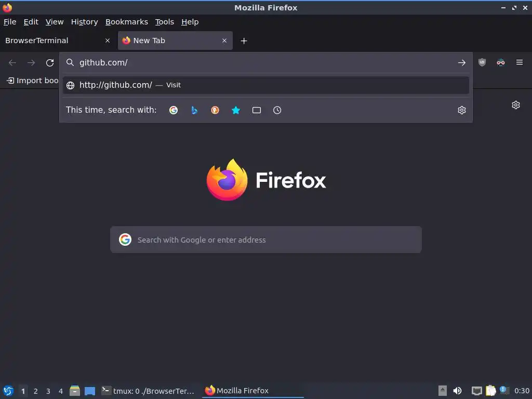Image resolution: width=532 pixels, height=399 pixels.
Task: Open the taskbar start menu bird icon
Action: pos(8,391)
